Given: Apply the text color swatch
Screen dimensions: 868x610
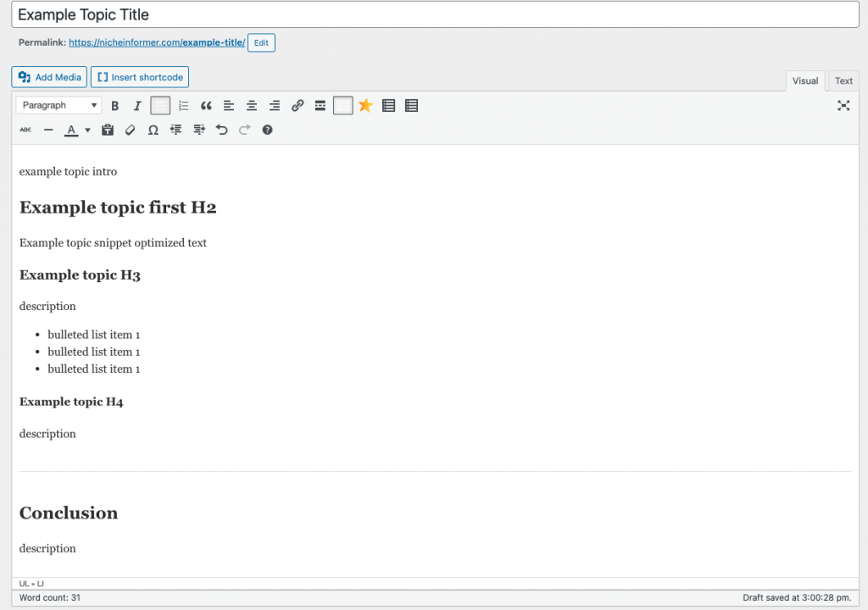Looking at the screenshot, I should coord(71,130).
